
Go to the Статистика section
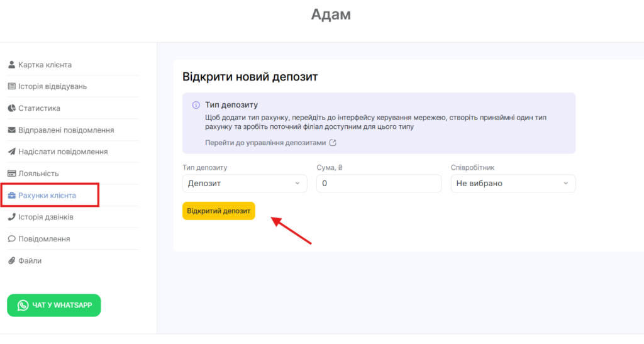point(39,108)
